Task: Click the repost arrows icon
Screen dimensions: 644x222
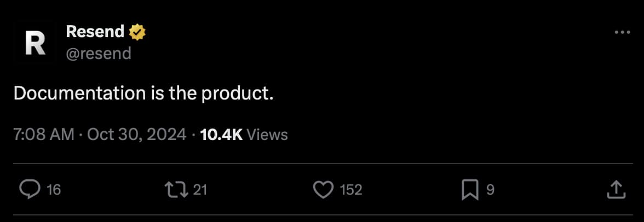Action: (176, 190)
